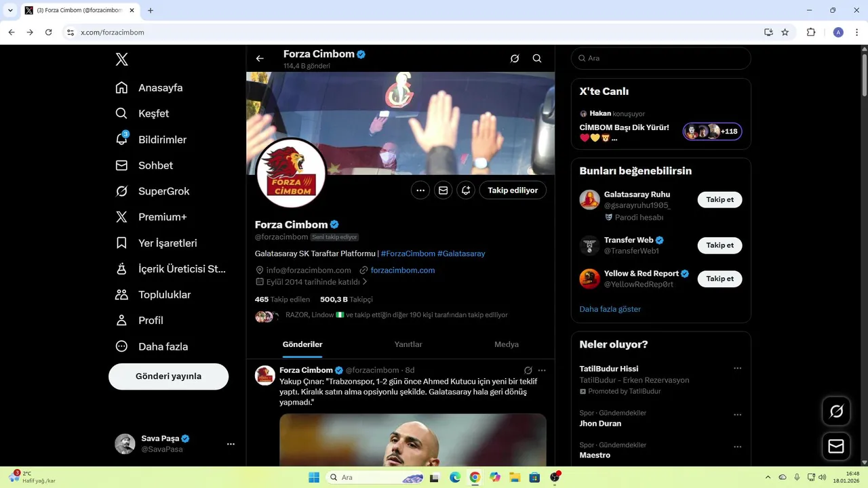This screenshot has width=868, height=488.
Task: Open Microsoft Edge from taskbar
Action: 455,477
